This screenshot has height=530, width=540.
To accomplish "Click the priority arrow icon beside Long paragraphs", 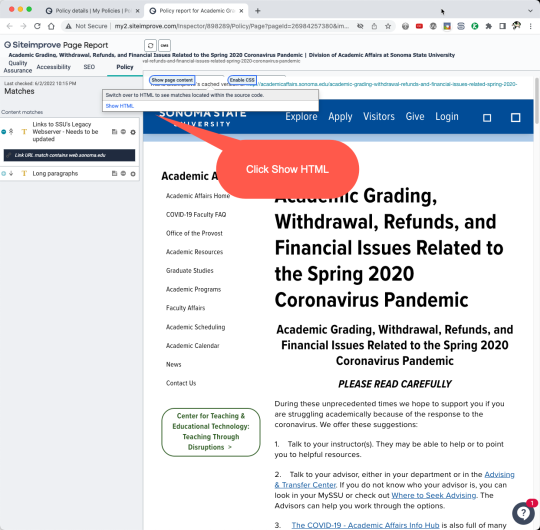I will pos(11,174).
